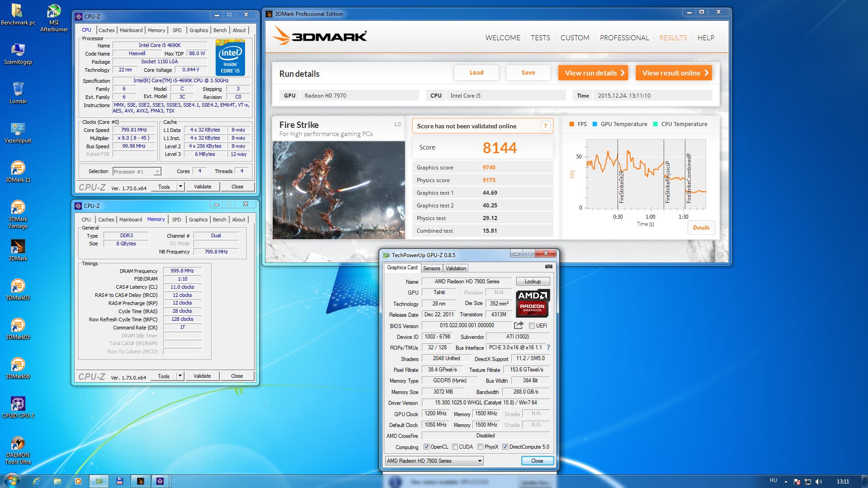Toggle the PhysX computing checkbox
This screenshot has height=488, width=868.
pos(480,447)
